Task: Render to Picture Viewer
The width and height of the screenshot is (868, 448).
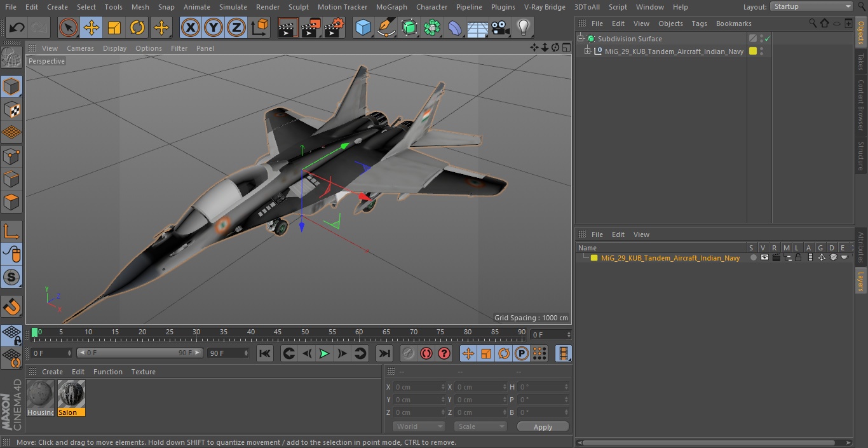Action: tap(311, 27)
